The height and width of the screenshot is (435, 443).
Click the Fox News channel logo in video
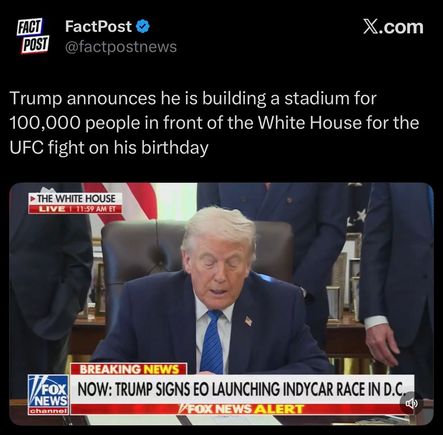click(x=48, y=394)
